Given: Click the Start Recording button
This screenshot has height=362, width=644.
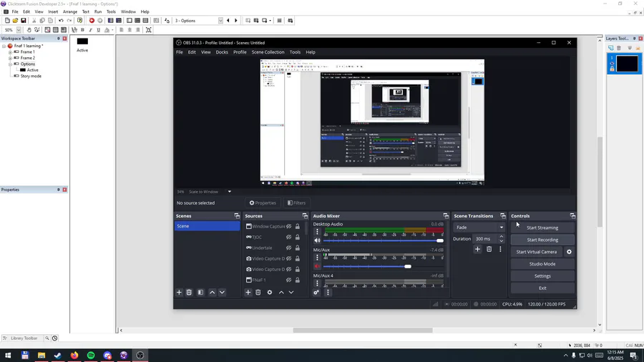Looking at the screenshot, I should (542, 240).
